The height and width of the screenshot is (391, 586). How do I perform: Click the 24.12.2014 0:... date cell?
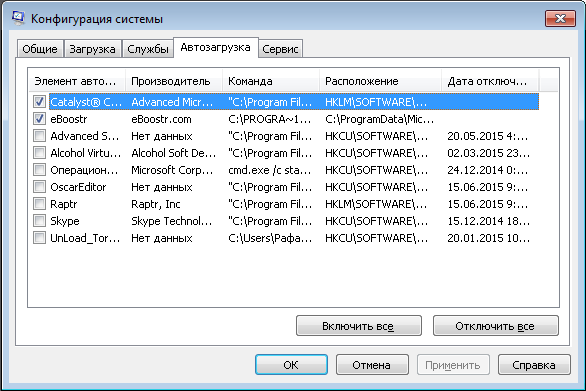click(488, 170)
